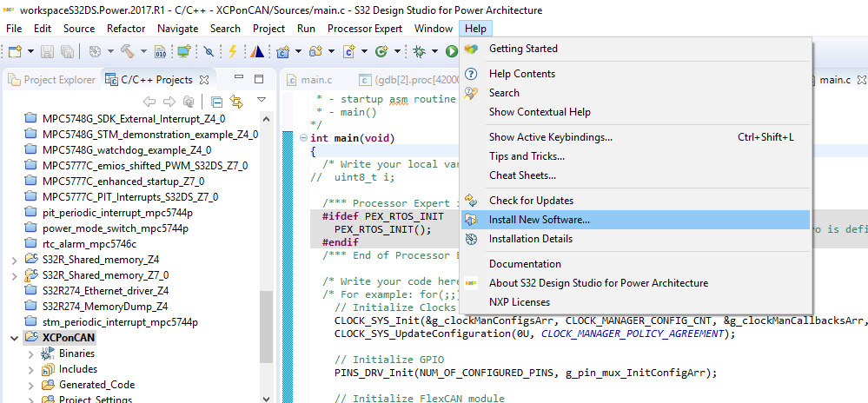Screen dimensions: 868x403
Task: Open the Processor Expert menu
Action: click(x=365, y=29)
